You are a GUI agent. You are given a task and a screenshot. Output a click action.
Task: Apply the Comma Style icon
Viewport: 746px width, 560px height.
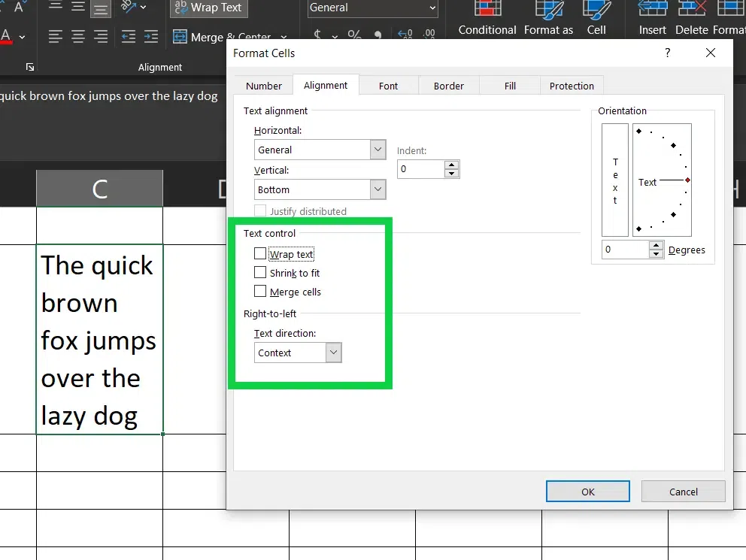tap(378, 35)
